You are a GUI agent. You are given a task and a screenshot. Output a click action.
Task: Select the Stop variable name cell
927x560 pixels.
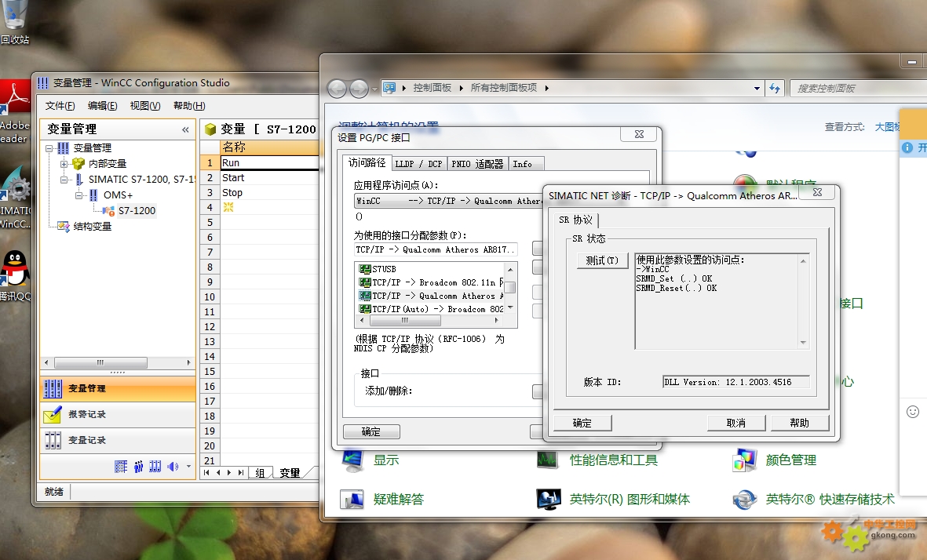tap(269, 193)
